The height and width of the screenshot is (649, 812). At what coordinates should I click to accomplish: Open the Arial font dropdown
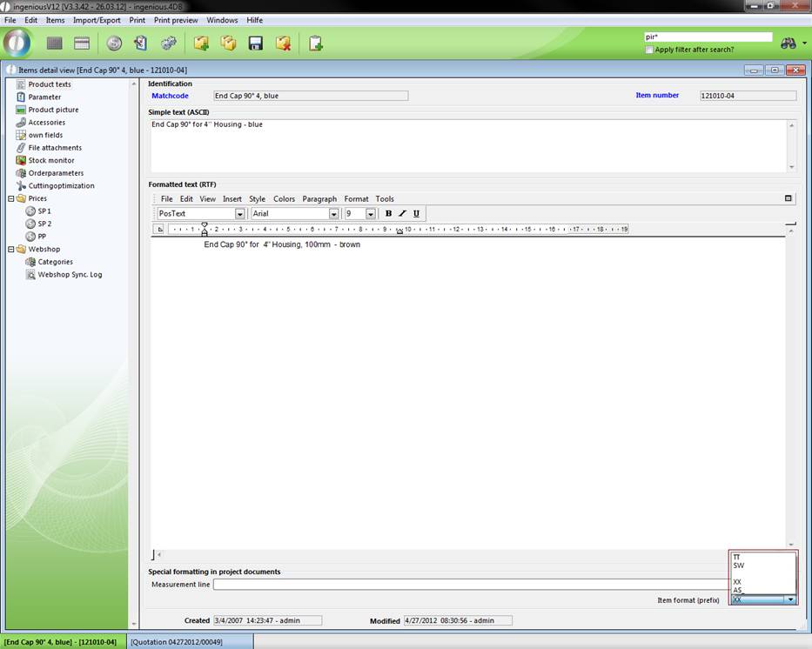click(333, 214)
